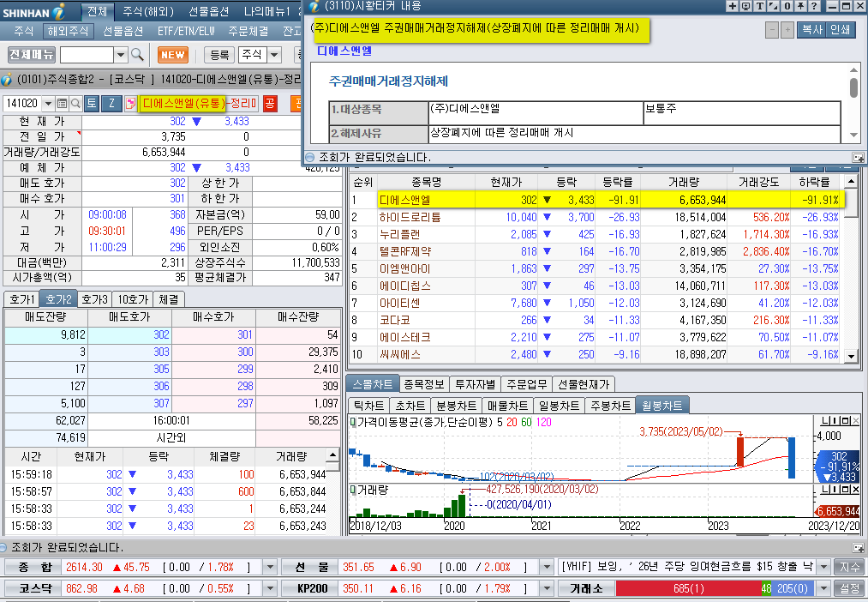Select 하이드로리튬 row in ranking list
Image resolution: width=868 pixels, height=602 pixels.
click(596, 217)
